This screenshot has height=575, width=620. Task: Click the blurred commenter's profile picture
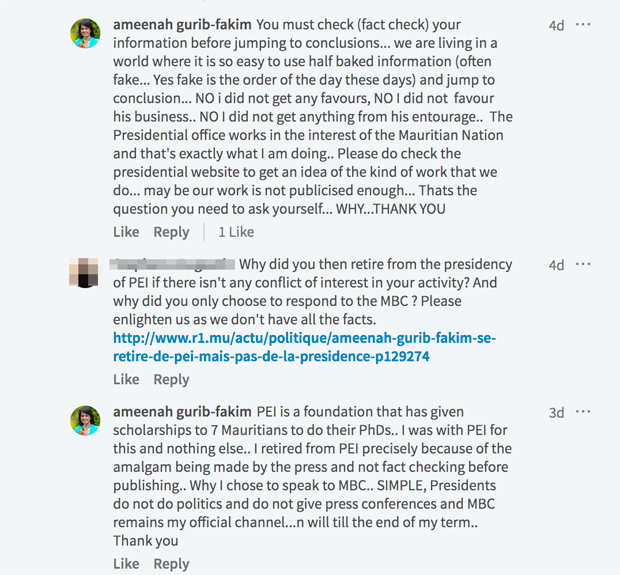(x=85, y=272)
